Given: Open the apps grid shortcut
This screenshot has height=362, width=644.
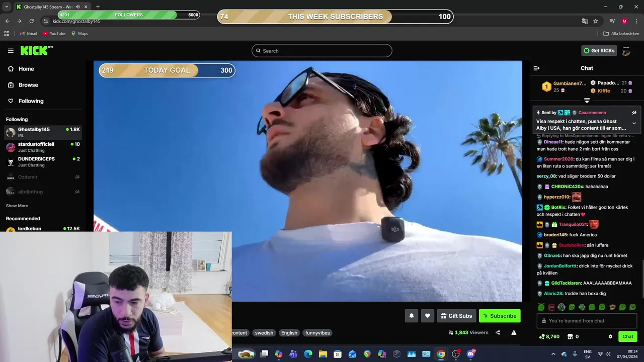Looking at the screenshot, I should pyautogui.click(x=7, y=33).
